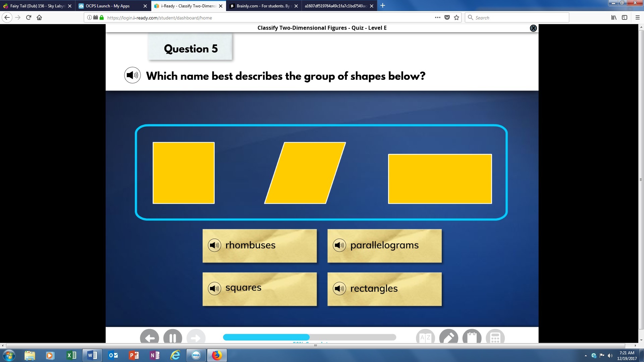Screen dimensions: 644x362
Task: Play audio for rectangles answer
Action: click(x=339, y=288)
